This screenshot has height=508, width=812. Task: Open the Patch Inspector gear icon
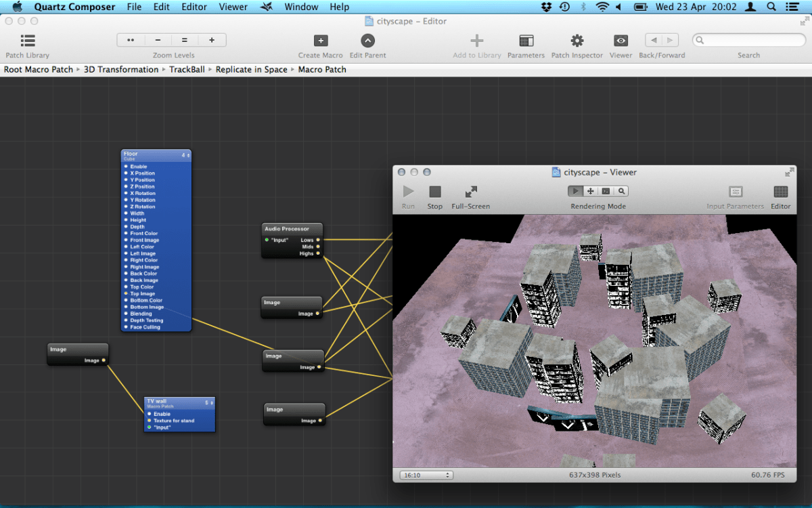coord(577,41)
